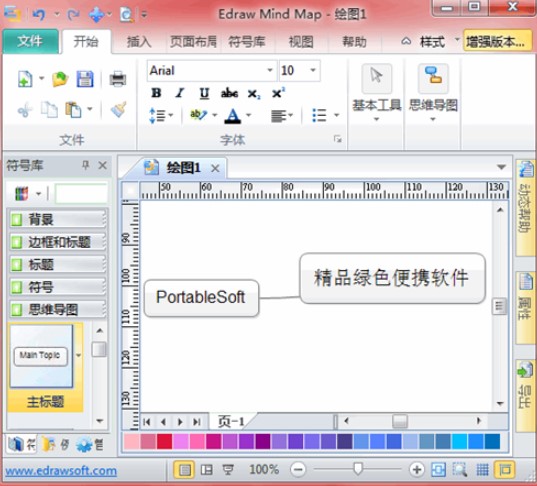Open the www.edrawsoft.com link
537x486 pixels.
(61, 471)
